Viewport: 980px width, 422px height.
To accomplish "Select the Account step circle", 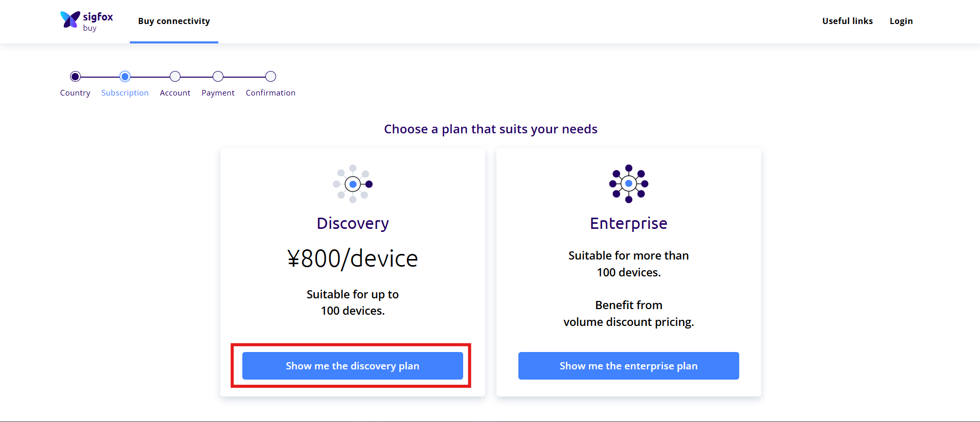I will point(175,77).
